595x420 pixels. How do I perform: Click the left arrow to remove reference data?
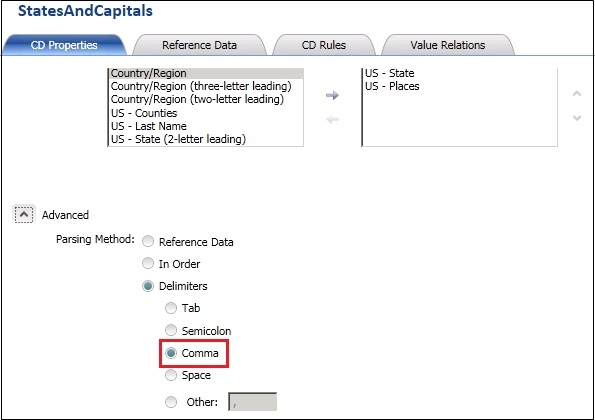point(332,120)
